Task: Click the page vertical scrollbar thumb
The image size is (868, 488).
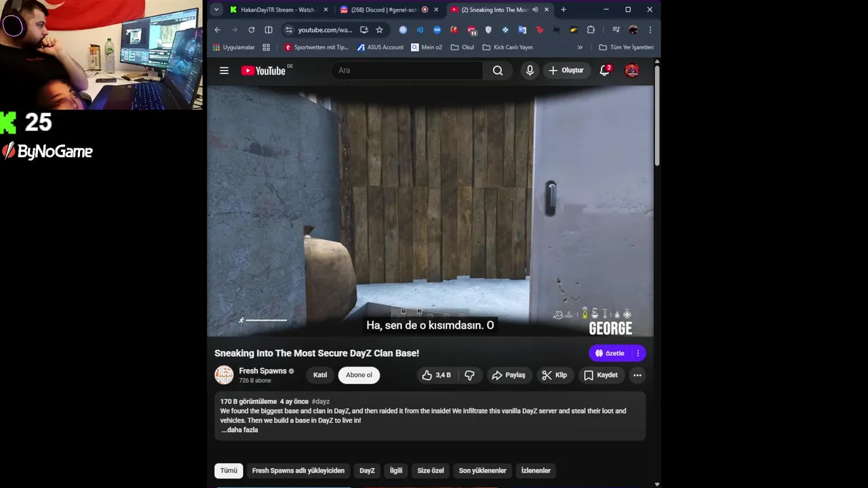Action: tap(657, 115)
